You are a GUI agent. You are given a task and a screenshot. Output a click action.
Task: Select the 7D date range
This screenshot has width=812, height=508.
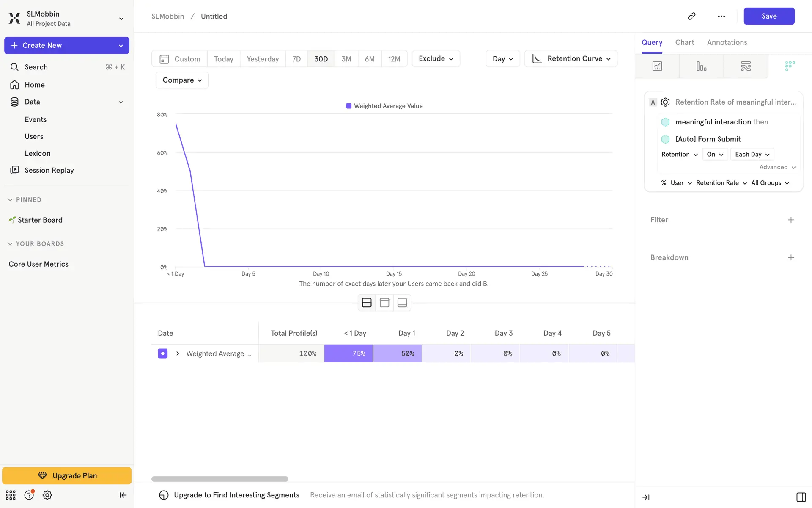[x=296, y=59]
